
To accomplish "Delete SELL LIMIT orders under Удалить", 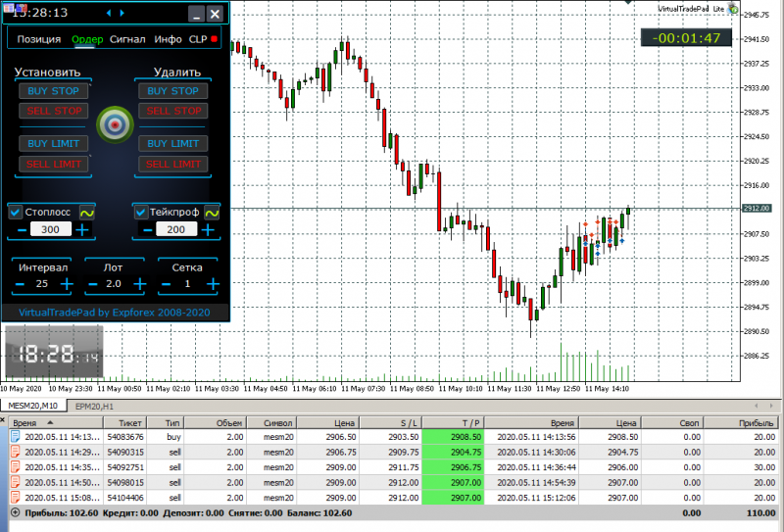I will coord(173,164).
